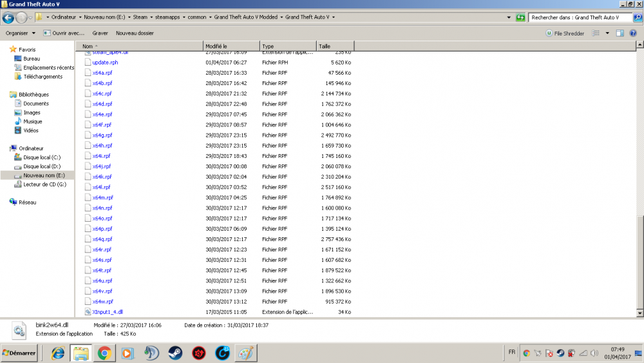The width and height of the screenshot is (644, 363).
Task: Open the File Shredder tool
Action: pos(565,34)
